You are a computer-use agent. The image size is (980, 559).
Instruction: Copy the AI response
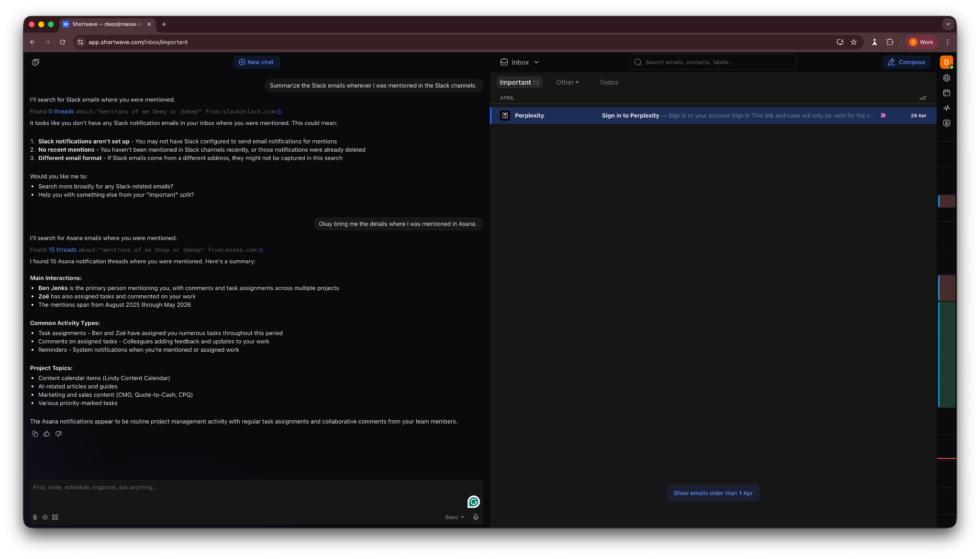[35, 434]
